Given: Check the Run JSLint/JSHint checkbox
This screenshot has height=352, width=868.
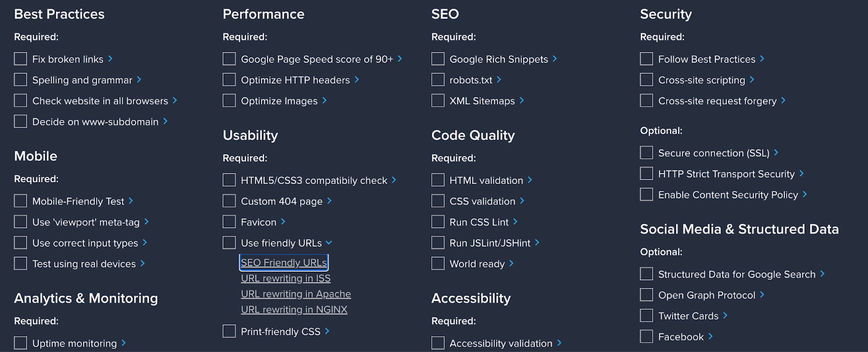Looking at the screenshot, I should 438,242.
